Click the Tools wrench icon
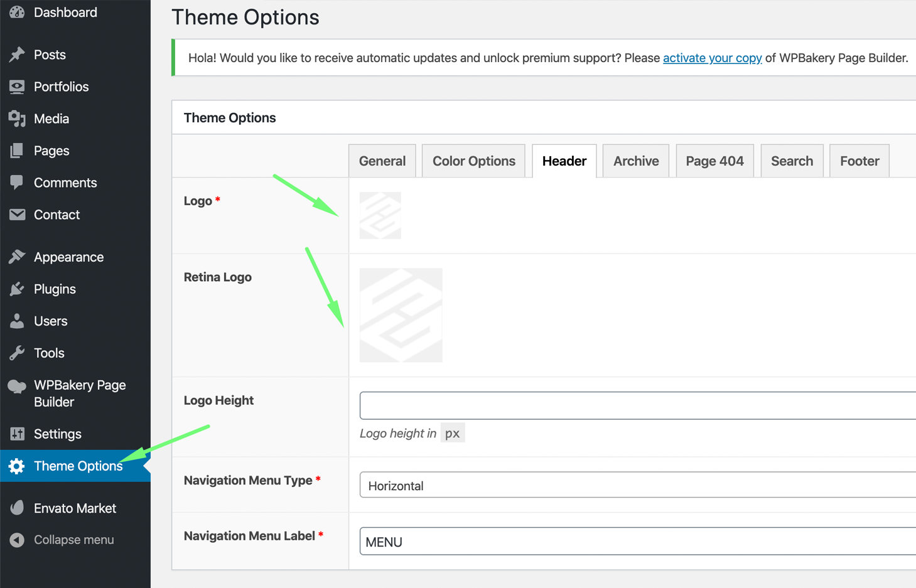The width and height of the screenshot is (916, 588). 17,353
